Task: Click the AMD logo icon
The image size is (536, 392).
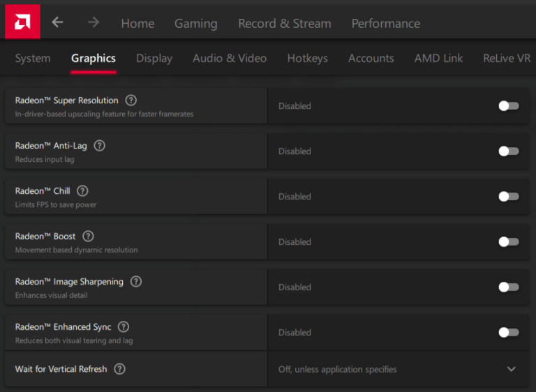Action: point(22,22)
